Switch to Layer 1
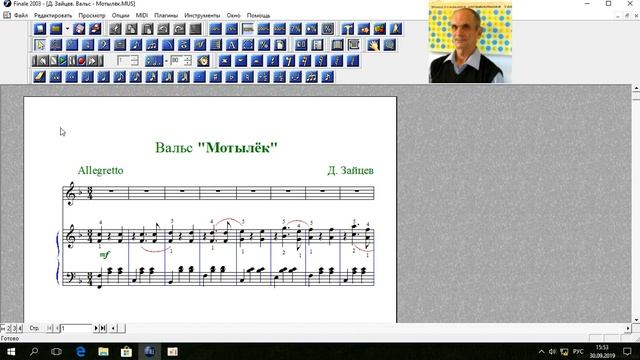 3,328
